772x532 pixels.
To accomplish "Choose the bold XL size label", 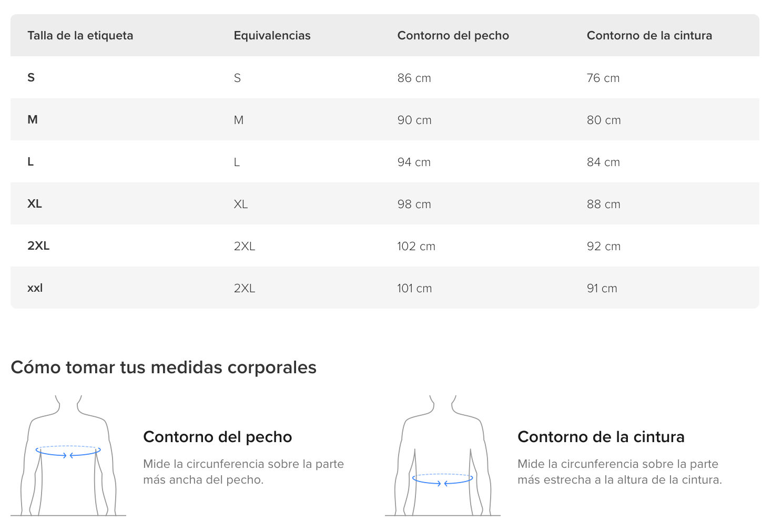I will coord(35,203).
